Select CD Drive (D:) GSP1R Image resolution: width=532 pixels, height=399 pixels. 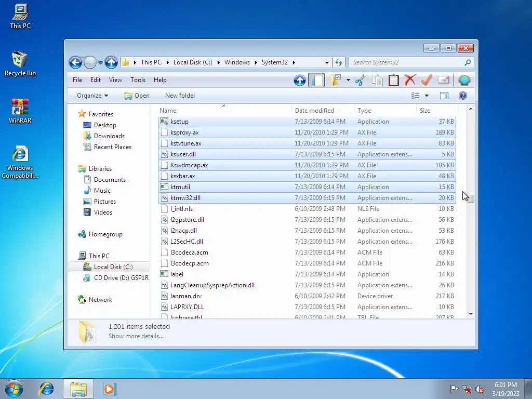(121, 278)
